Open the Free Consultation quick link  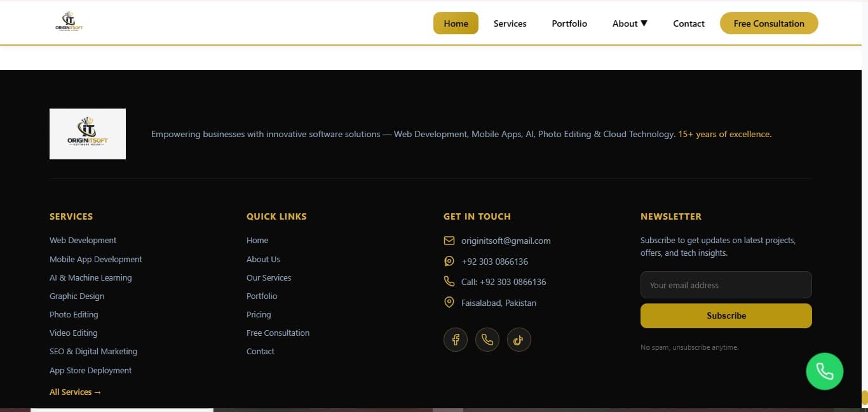278,333
